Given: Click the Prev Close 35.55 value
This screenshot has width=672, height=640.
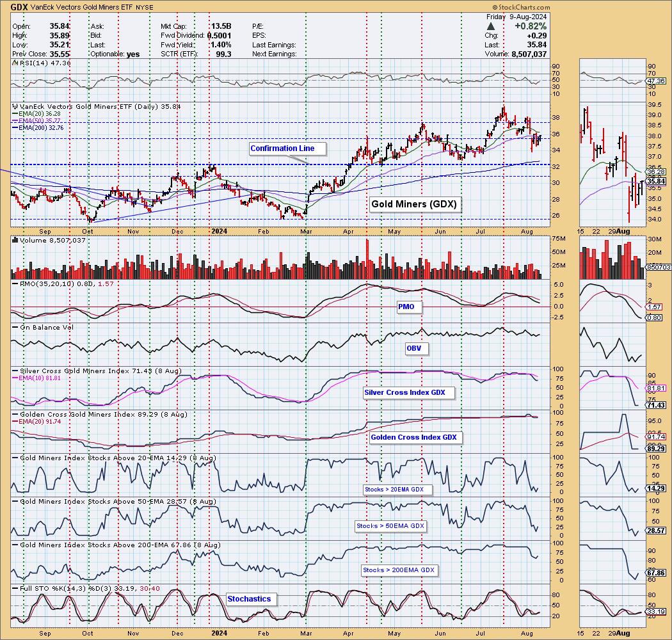Looking at the screenshot, I should click(x=60, y=54).
